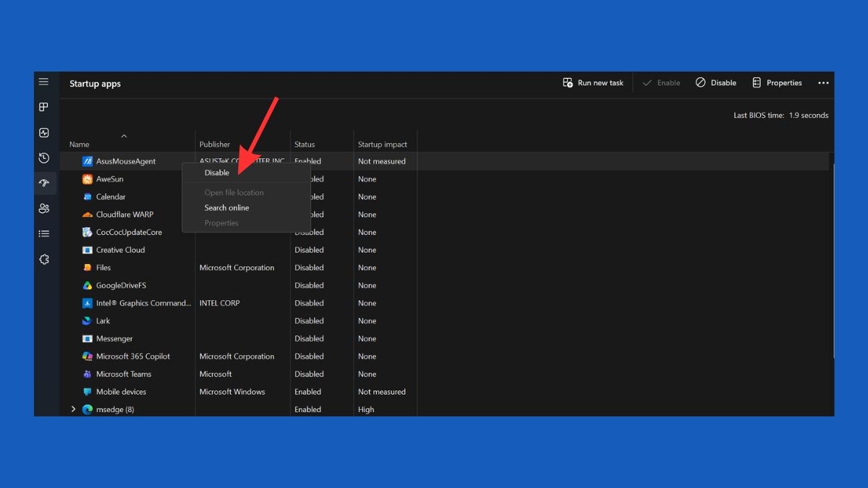Click the Messenger app icon
The width and height of the screenshot is (868, 488).
point(88,338)
